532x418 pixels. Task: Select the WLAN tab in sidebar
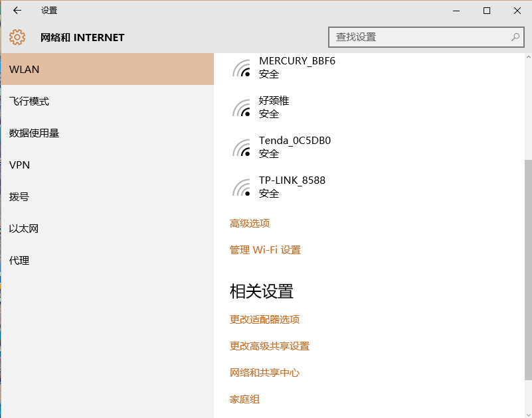(107, 70)
